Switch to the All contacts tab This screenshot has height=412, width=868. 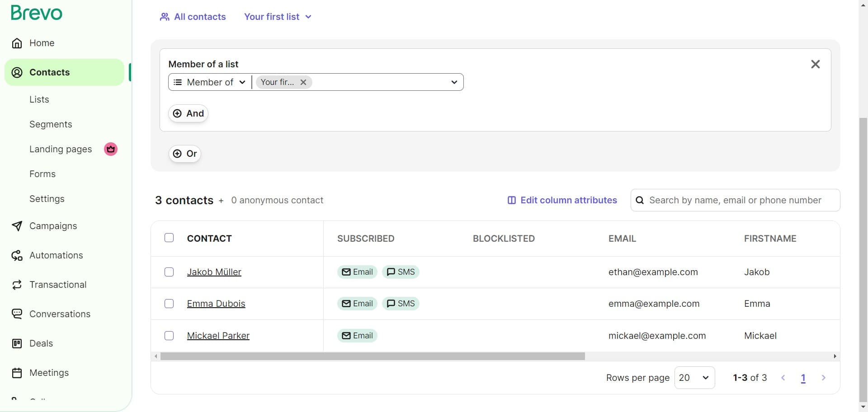[x=193, y=17]
